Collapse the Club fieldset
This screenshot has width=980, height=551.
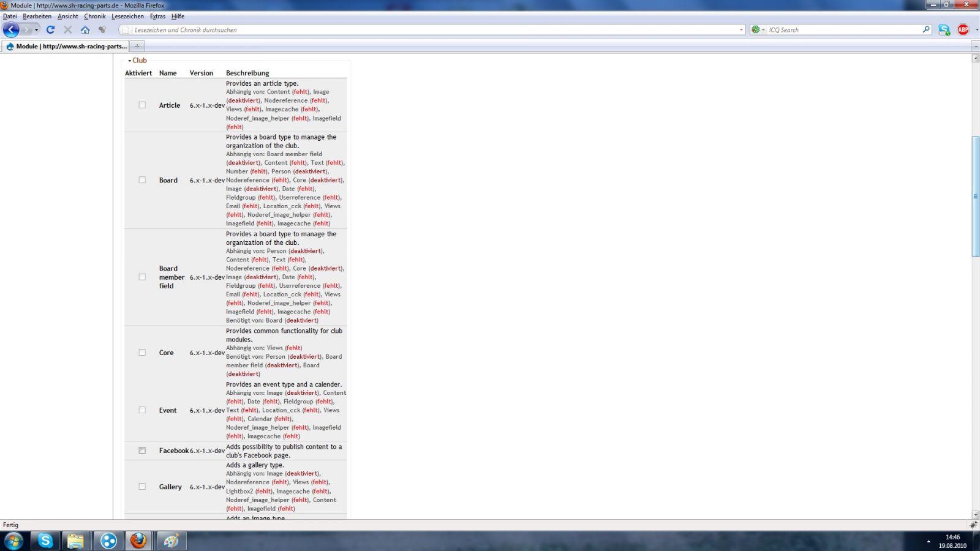[139, 61]
